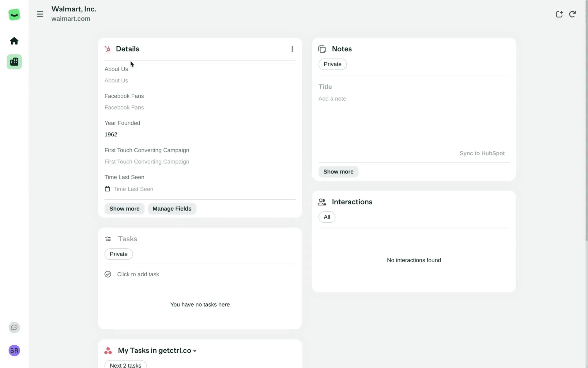Image resolution: width=588 pixels, height=368 pixels.
Task: Toggle the Click to add task checkmark
Action: point(108,274)
